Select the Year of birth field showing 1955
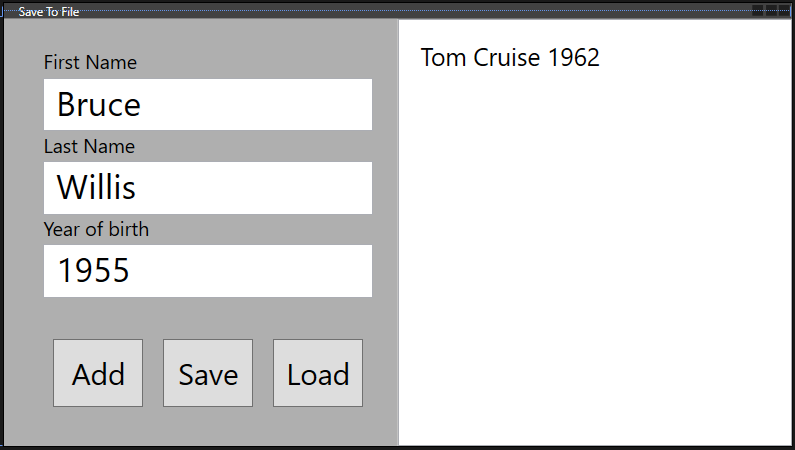 pyautogui.click(x=208, y=271)
